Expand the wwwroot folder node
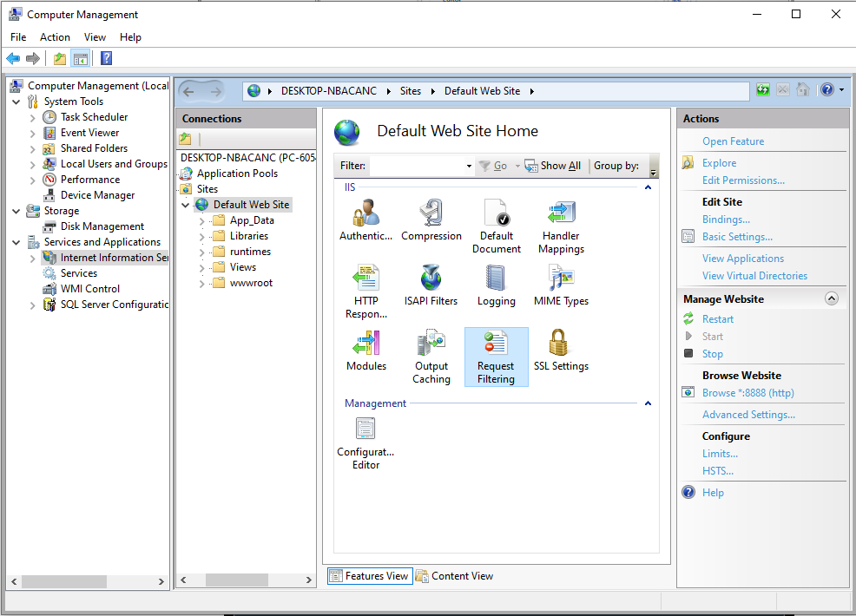Viewport: 856px width, 616px height. click(202, 284)
